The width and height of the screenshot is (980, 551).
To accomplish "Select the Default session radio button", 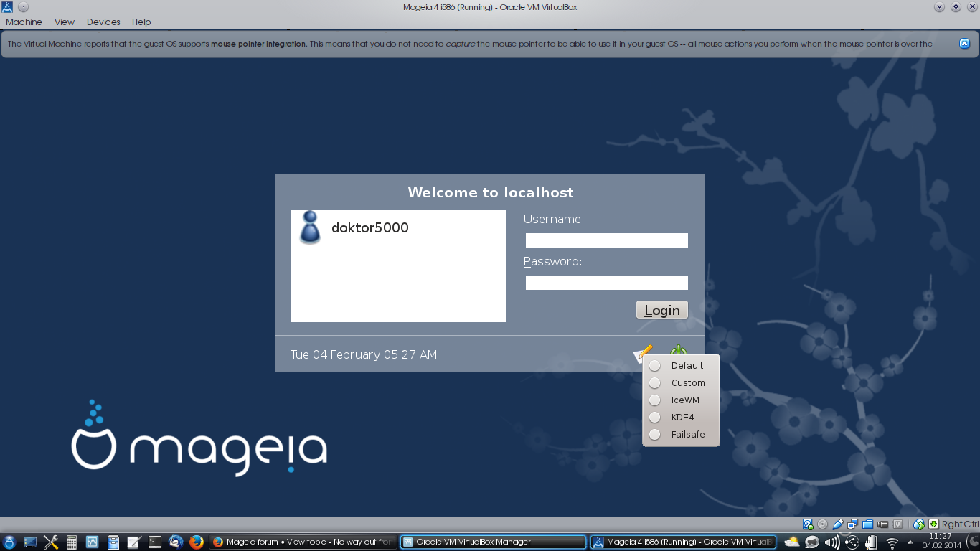I will (x=655, y=366).
